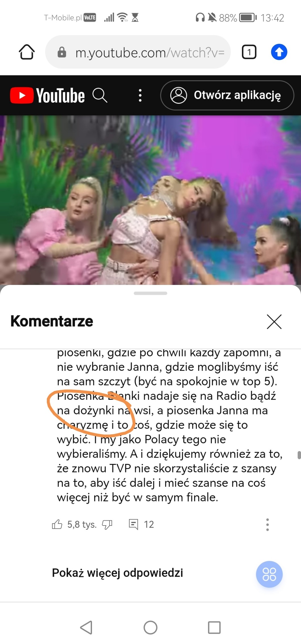The image size is (301, 644).
Task: Open comment three-dot overflow menu
Action: point(267,524)
